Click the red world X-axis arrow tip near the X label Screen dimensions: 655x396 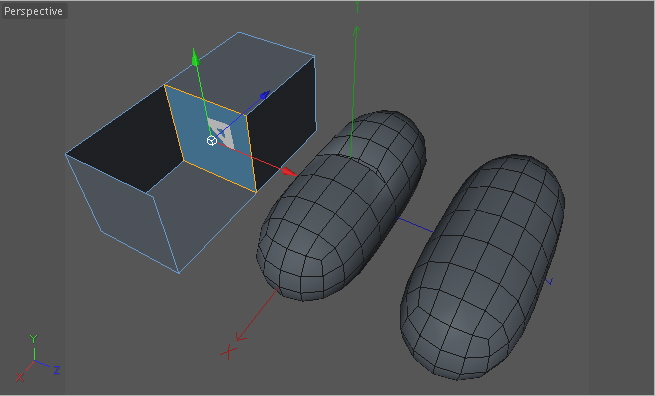(240, 336)
